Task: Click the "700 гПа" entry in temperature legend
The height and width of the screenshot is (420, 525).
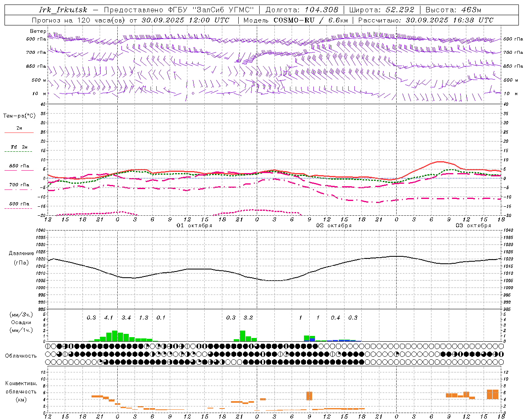Action: pyautogui.click(x=19, y=185)
